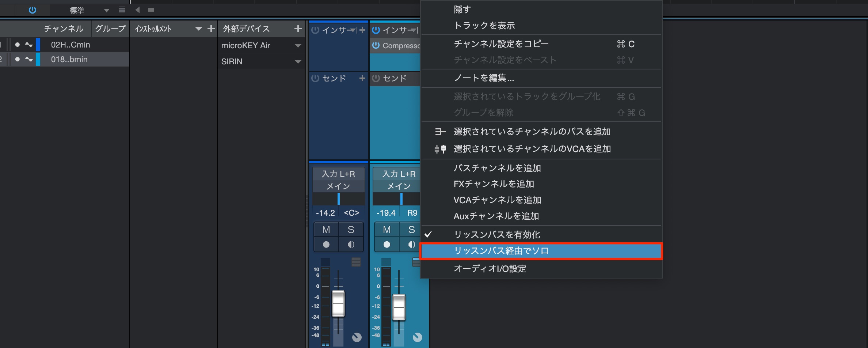Toggle inserts power on second channel strip

click(376, 30)
